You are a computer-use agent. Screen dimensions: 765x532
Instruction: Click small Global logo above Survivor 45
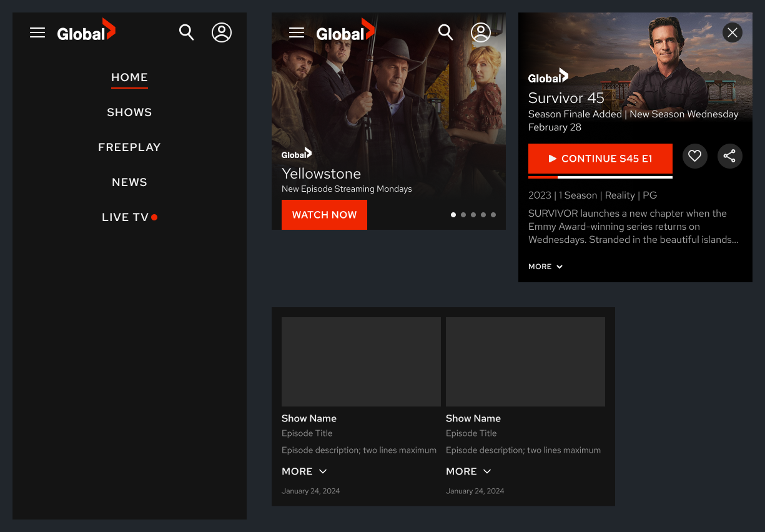tap(548, 76)
